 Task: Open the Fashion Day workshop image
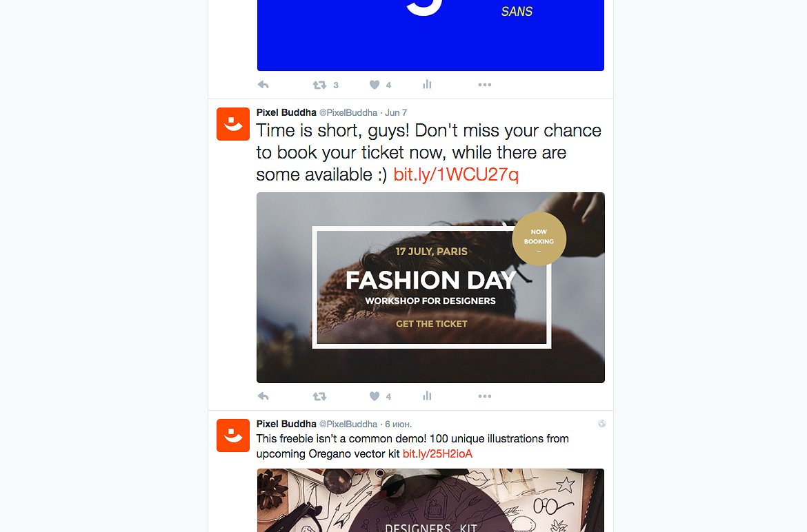(x=430, y=287)
